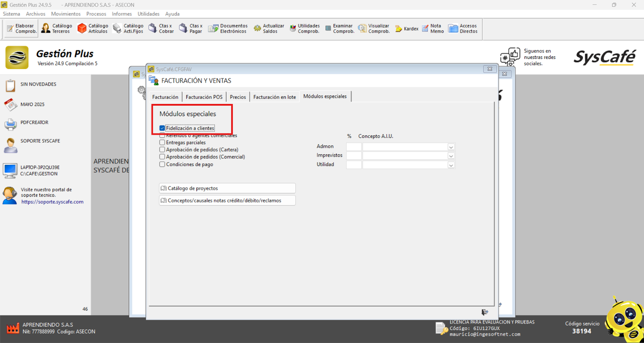Expand the Admon concept dropdown

(x=451, y=147)
